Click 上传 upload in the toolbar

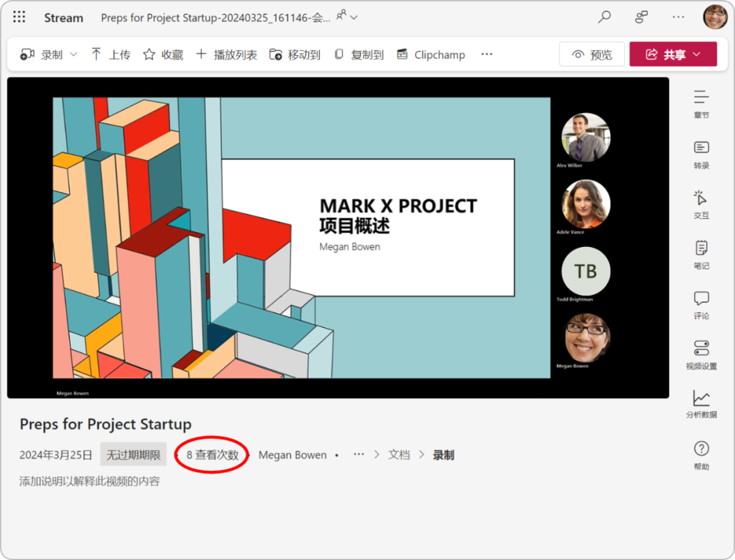(x=110, y=54)
